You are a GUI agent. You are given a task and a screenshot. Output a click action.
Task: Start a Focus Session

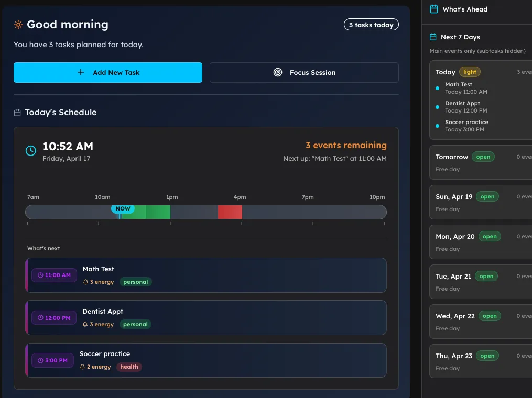pyautogui.click(x=304, y=72)
